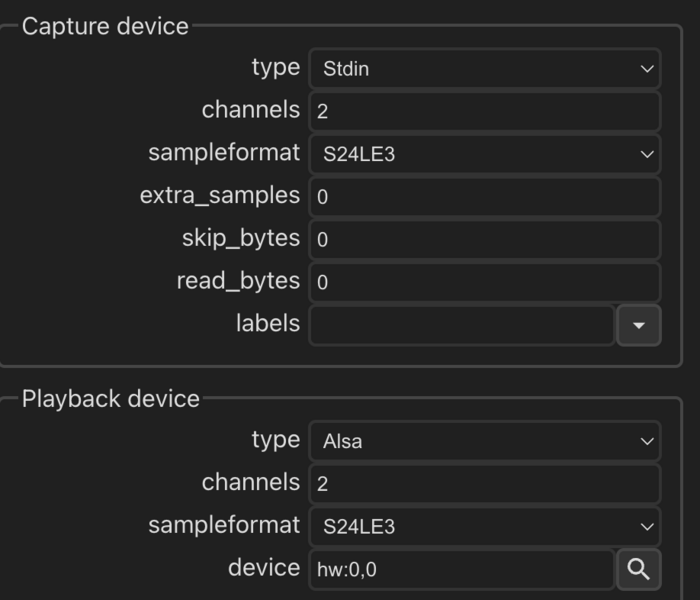Expand the Playback device sampleformat dropdown
This screenshot has width=700, height=600.
[484, 526]
